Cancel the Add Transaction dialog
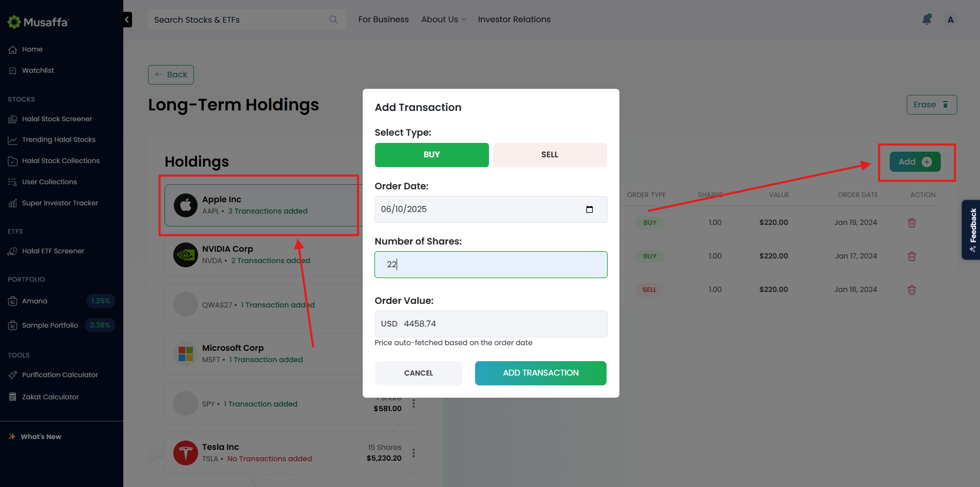This screenshot has height=487, width=980. 419,373
